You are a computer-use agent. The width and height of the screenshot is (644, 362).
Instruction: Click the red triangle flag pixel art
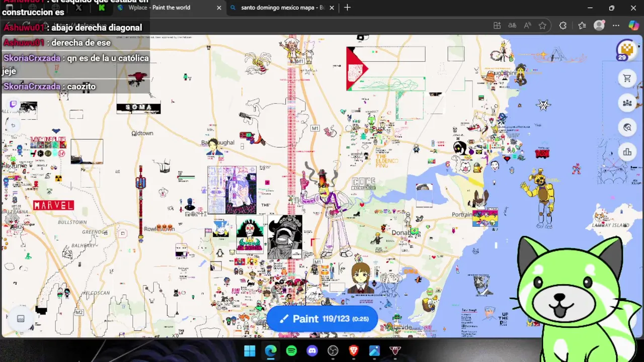click(x=357, y=69)
